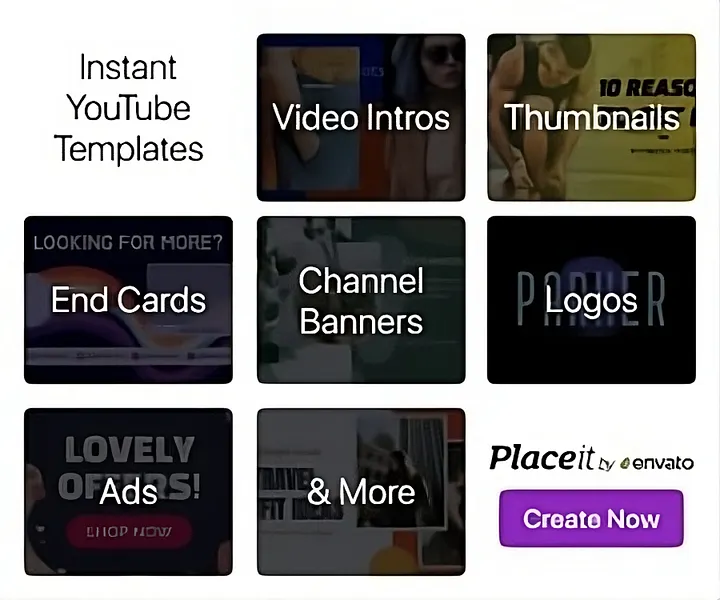The width and height of the screenshot is (720, 600).
Task: Click the small 'by' text before envato
Action: 608,465
